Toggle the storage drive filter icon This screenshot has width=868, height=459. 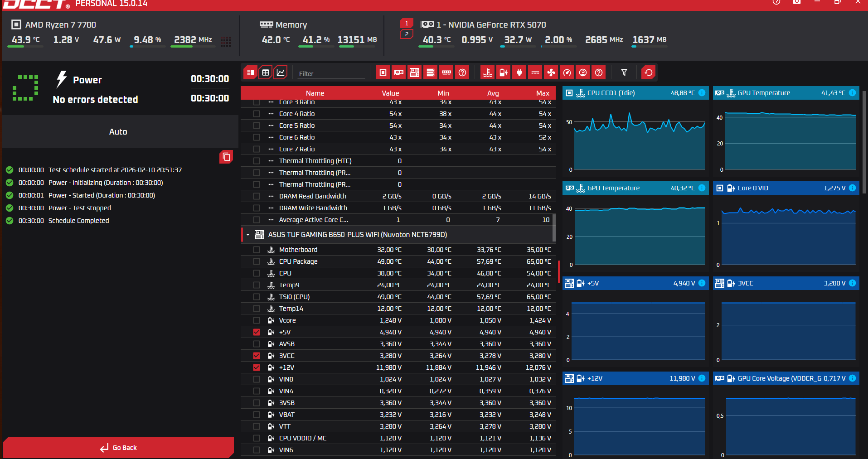pyautogui.click(x=431, y=72)
